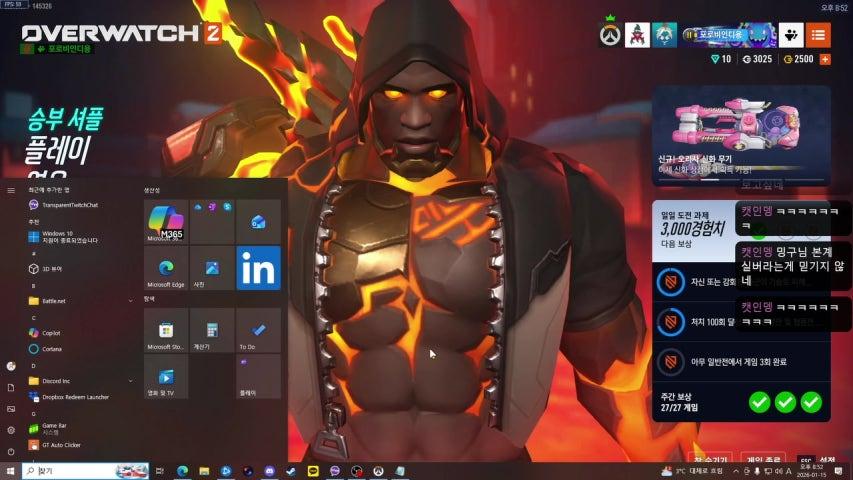Open the Microsoft 365 Copilot tile
This screenshot has width=853, height=480.
(x=166, y=221)
